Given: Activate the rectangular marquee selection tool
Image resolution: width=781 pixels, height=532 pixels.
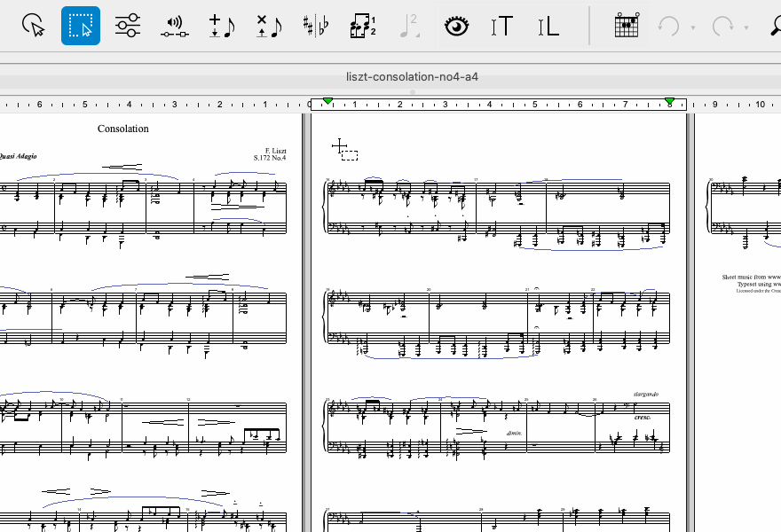Looking at the screenshot, I should tap(81, 26).
